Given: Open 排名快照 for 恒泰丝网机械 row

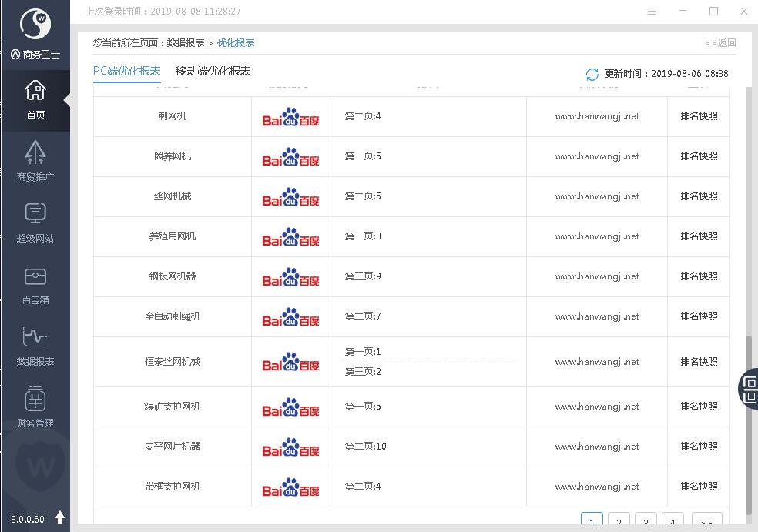Looking at the screenshot, I should point(699,362).
